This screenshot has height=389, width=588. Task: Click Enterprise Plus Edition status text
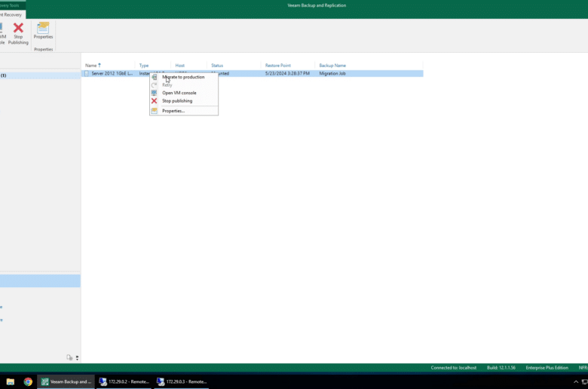click(x=547, y=368)
